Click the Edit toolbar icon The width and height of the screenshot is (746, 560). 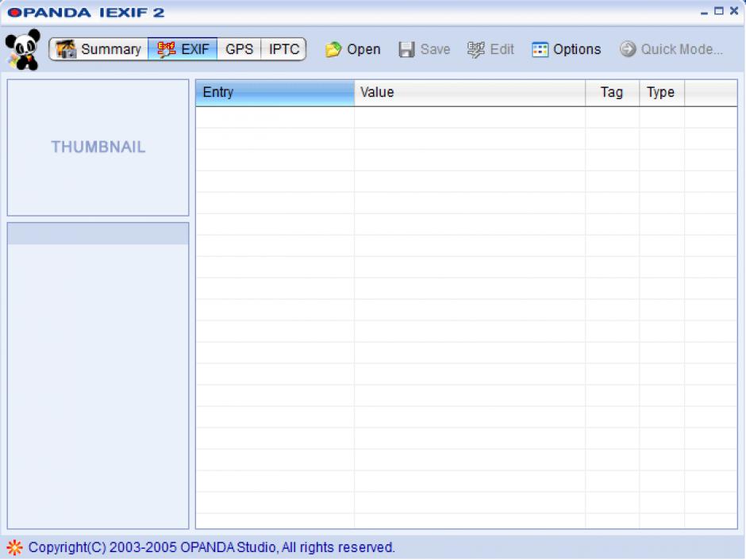click(475, 49)
